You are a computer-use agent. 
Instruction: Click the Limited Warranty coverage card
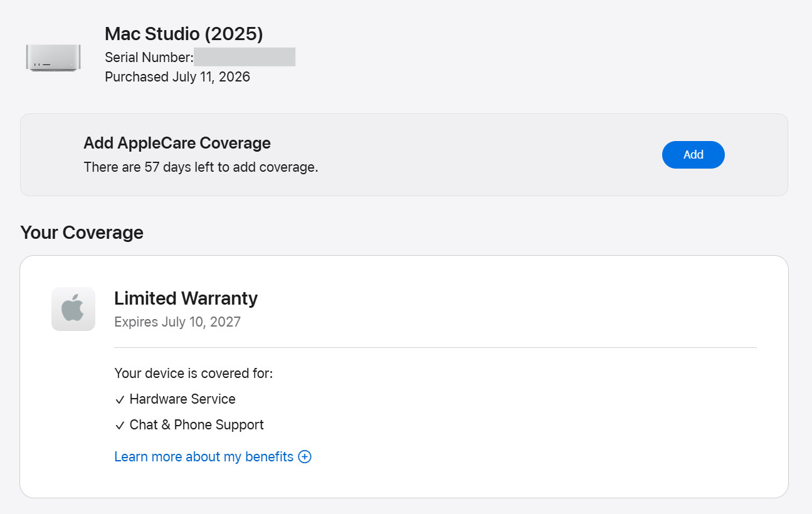[404, 377]
